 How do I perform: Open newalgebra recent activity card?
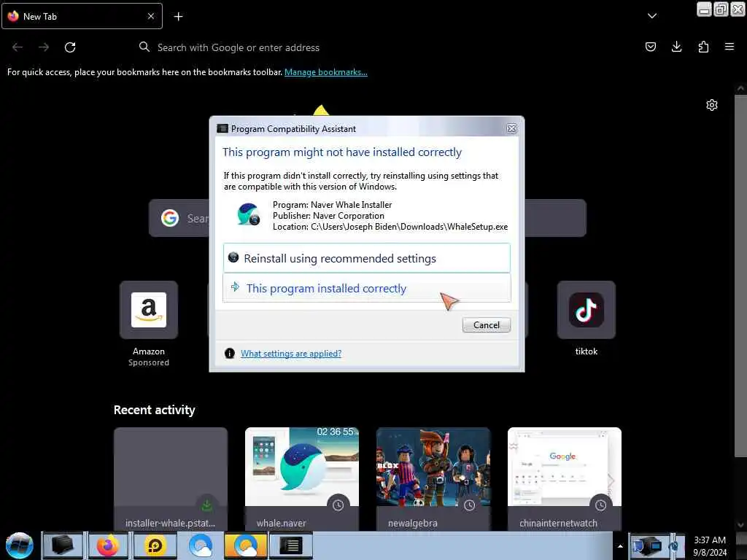pyautogui.click(x=433, y=479)
